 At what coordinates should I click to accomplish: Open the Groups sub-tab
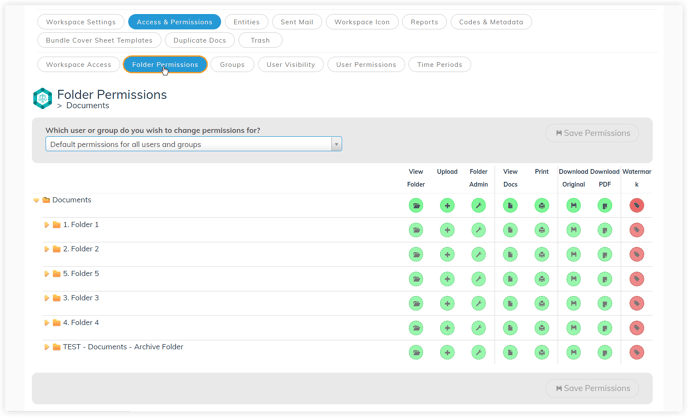232,65
